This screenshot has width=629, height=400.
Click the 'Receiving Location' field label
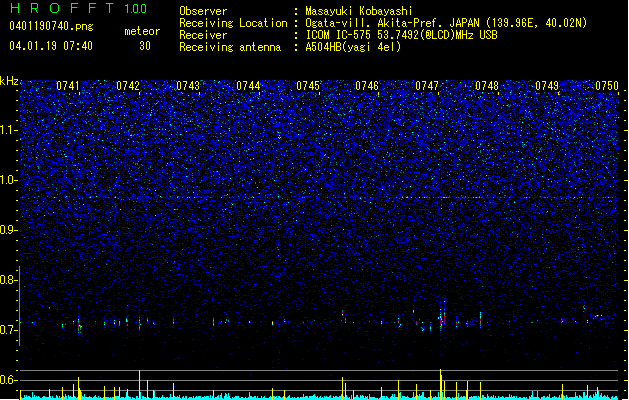[x=233, y=23]
